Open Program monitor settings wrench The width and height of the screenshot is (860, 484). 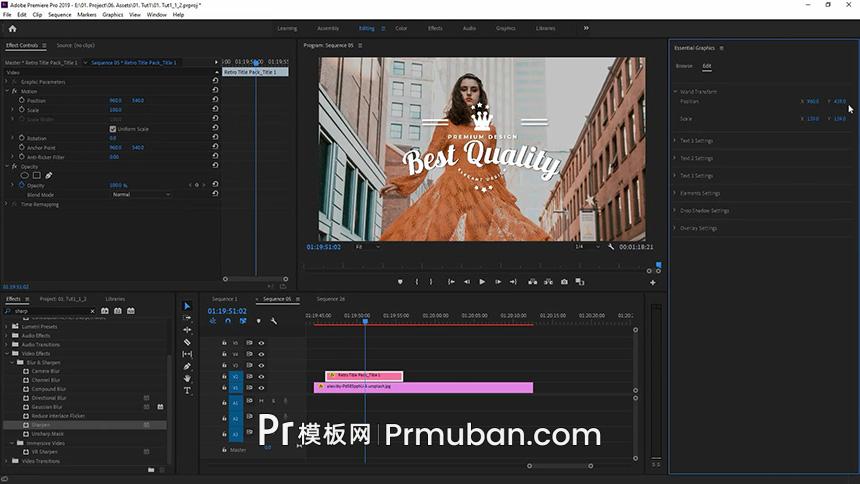611,247
